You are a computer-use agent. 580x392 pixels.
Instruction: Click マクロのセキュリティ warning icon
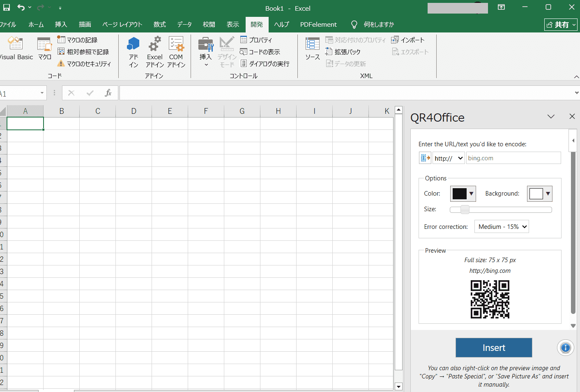tap(61, 64)
